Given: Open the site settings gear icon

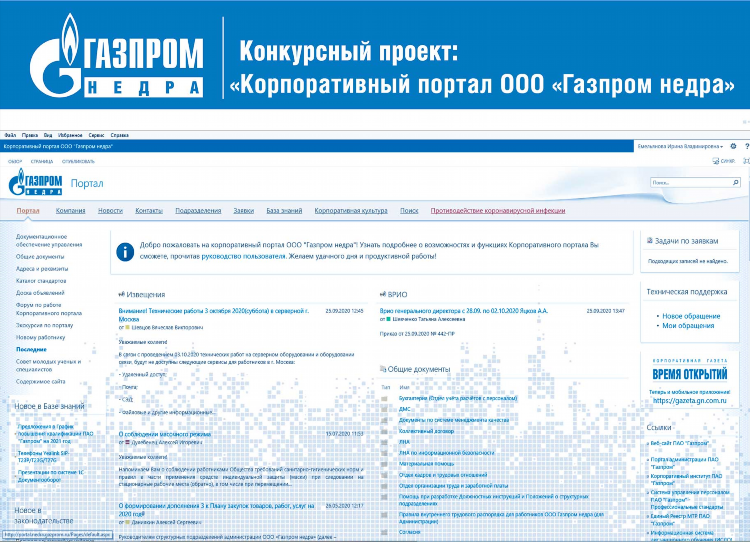Looking at the screenshot, I should point(733,146).
